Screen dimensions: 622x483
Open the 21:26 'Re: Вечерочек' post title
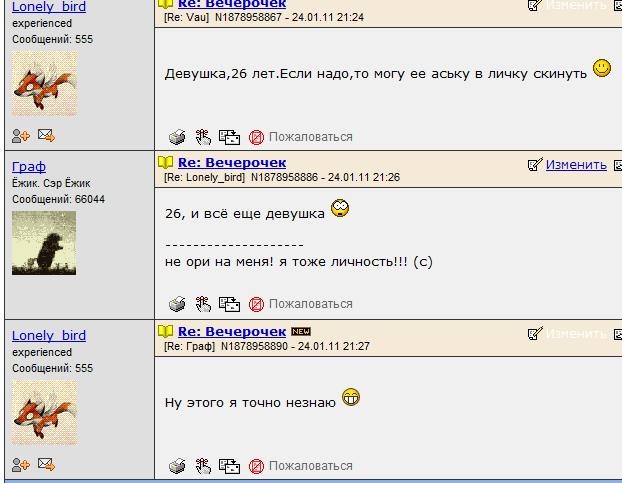[232, 162]
